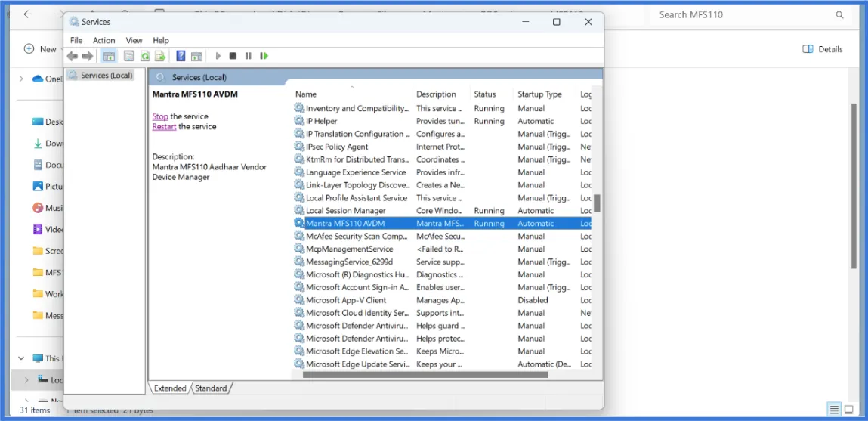Open Help with blue question mark icon
This screenshot has height=421, width=868.
(x=181, y=56)
